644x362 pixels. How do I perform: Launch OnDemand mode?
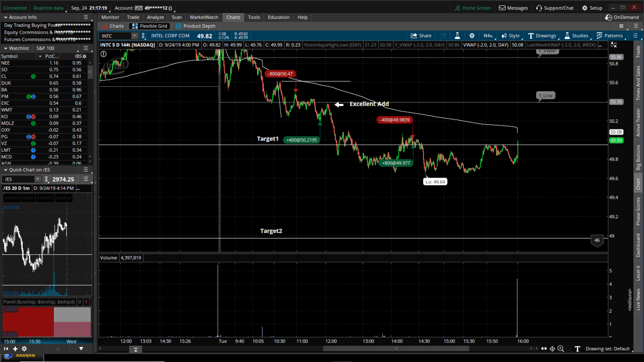pyautogui.click(x=622, y=17)
